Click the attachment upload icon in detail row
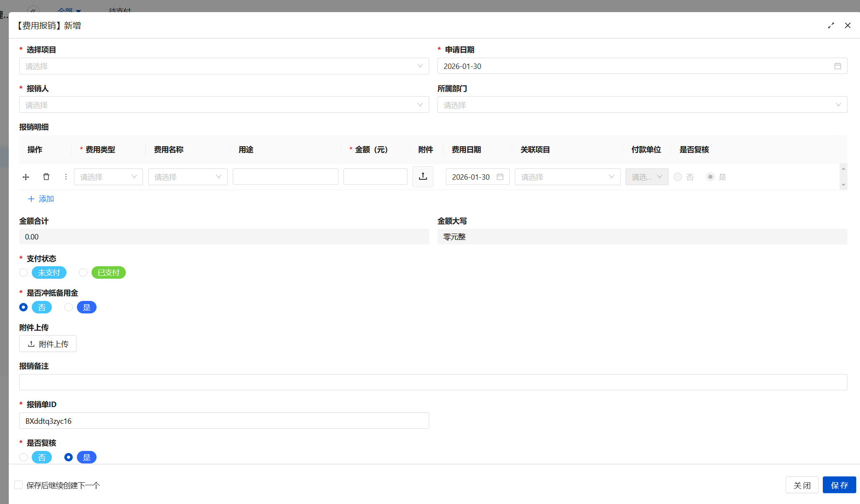 [422, 176]
